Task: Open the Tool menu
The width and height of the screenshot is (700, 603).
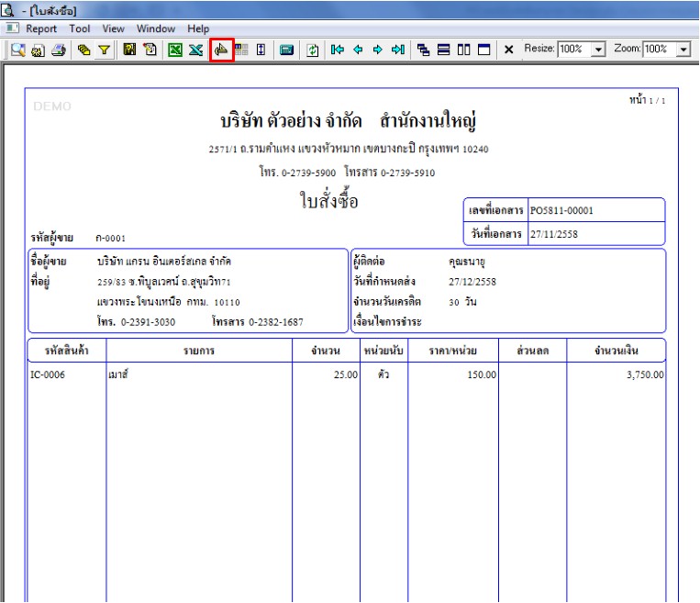Action: click(80, 29)
